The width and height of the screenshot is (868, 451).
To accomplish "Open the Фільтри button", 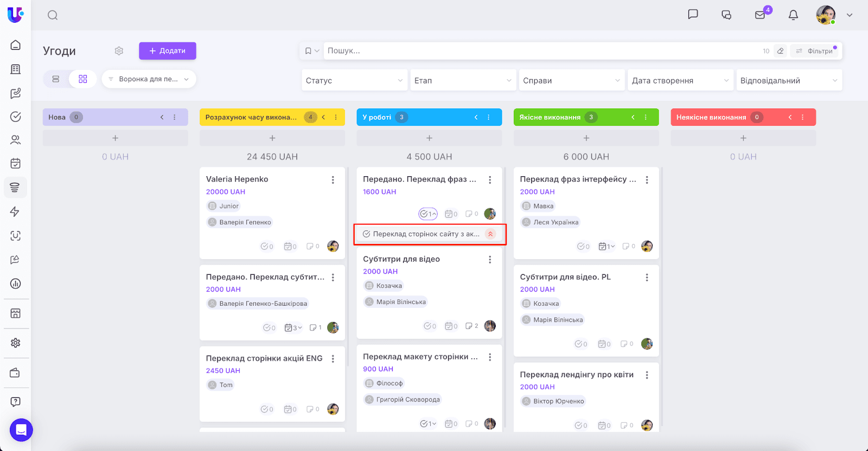I will pyautogui.click(x=815, y=51).
